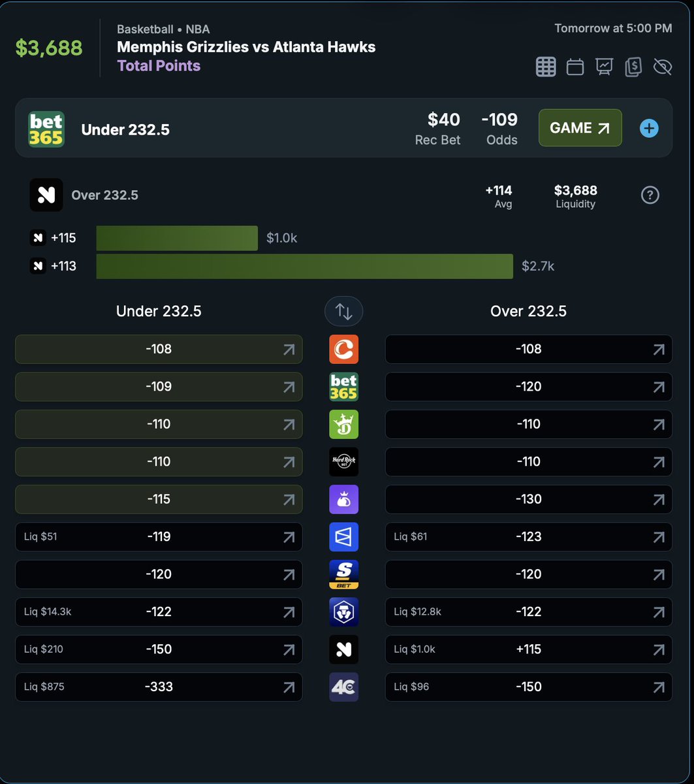Click the Hard Rock Bet logo
This screenshot has width=694, height=784.
(x=344, y=462)
